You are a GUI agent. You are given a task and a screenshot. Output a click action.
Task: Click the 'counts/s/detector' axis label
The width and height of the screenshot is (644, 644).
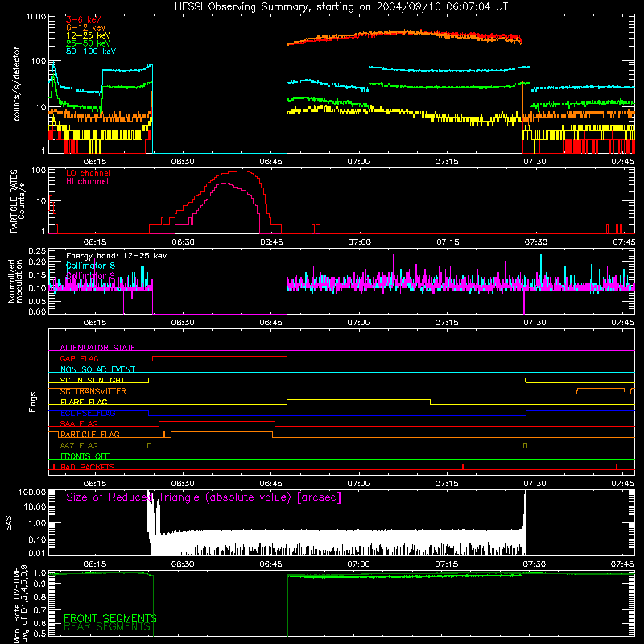17,84
